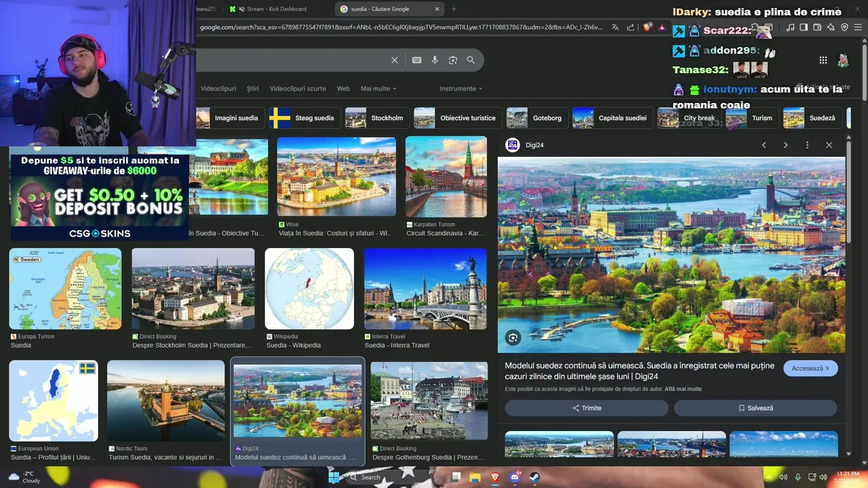Open a new browser tab with plus
Image resolution: width=868 pixels, height=488 pixels.
coord(454,9)
